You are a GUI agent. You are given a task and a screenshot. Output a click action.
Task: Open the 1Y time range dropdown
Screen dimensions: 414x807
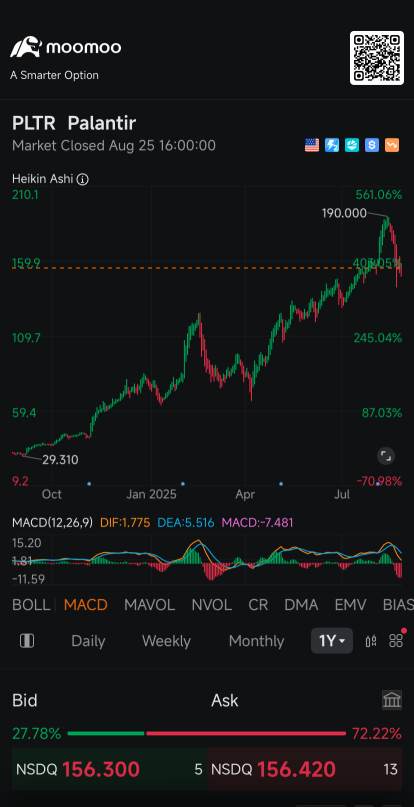332,641
